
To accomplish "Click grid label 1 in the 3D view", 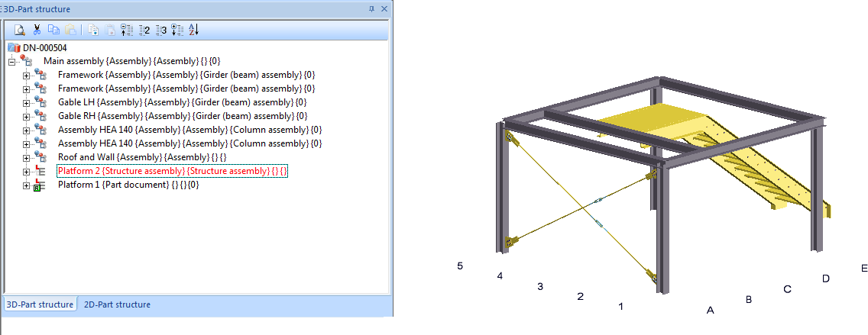I will tap(620, 306).
